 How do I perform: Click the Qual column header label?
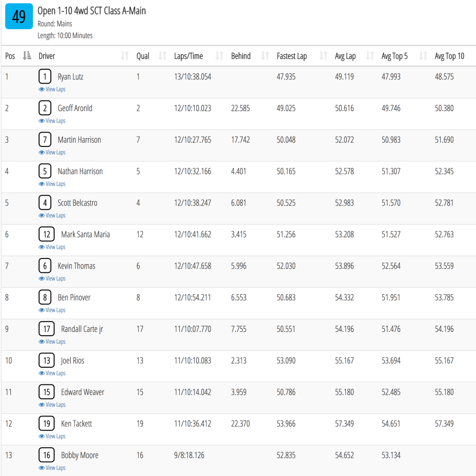tap(143, 56)
